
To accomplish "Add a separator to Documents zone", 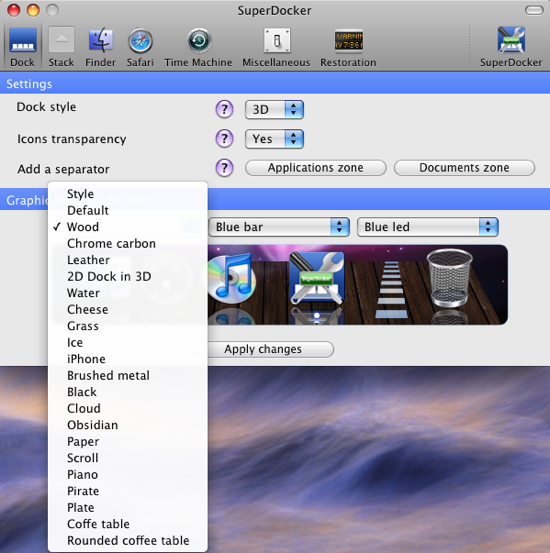I will [464, 168].
